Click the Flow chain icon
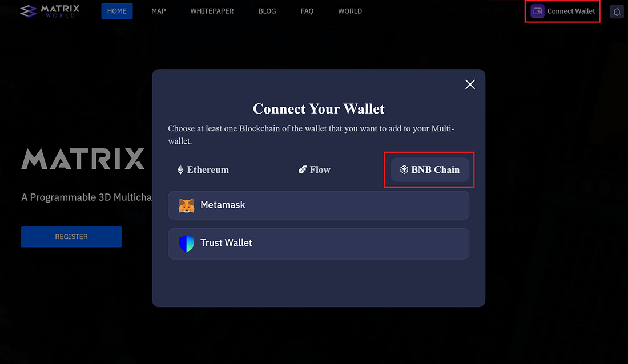The height and width of the screenshot is (364, 628). point(303,170)
